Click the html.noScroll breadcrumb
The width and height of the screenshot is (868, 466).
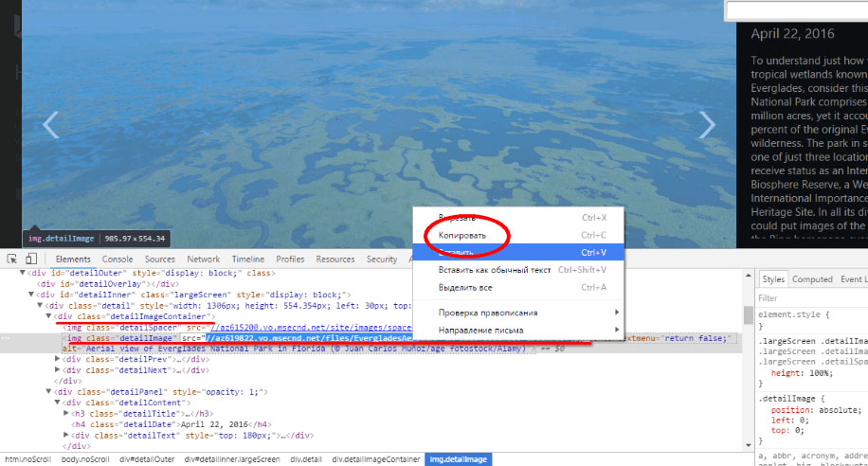click(x=27, y=459)
